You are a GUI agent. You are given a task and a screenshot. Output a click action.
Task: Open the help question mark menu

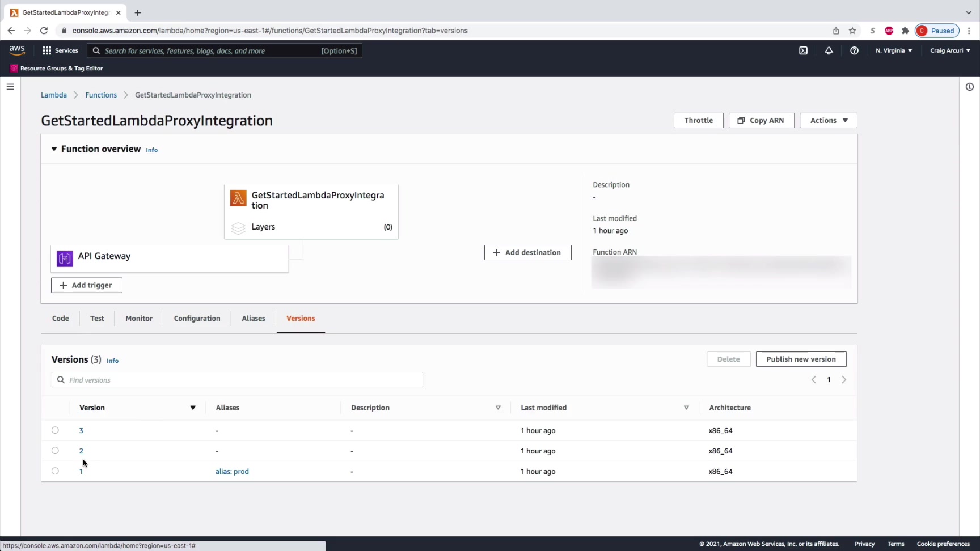click(854, 50)
